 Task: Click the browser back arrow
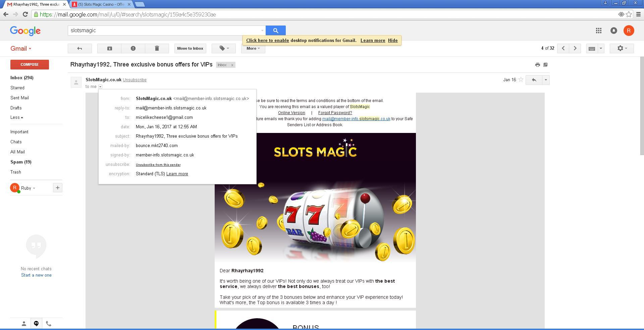pos(6,14)
